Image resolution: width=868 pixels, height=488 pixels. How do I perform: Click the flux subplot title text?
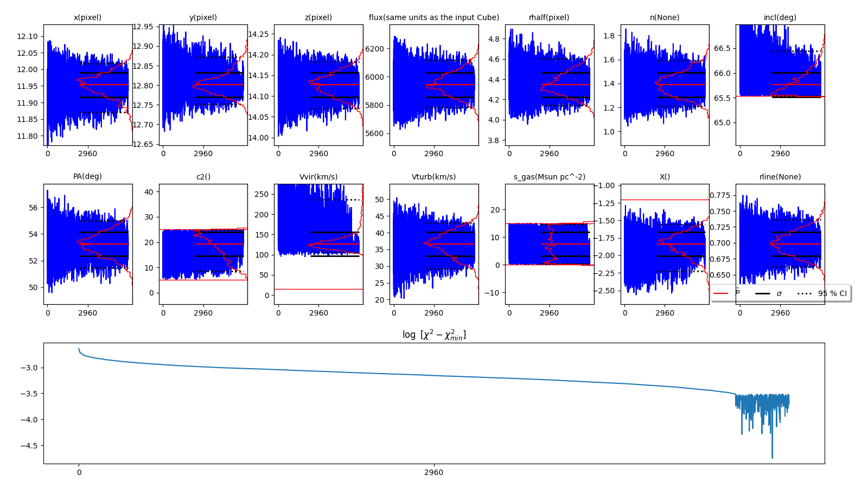tap(433, 17)
